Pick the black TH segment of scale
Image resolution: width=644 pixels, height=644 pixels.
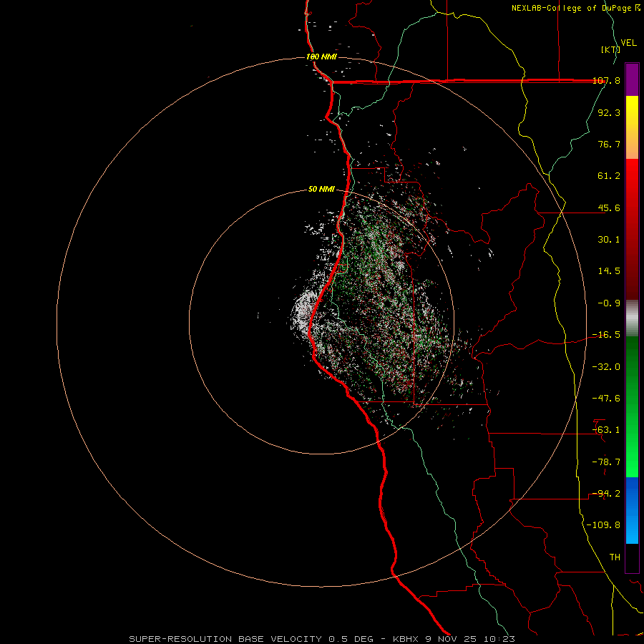pyautogui.click(x=632, y=558)
